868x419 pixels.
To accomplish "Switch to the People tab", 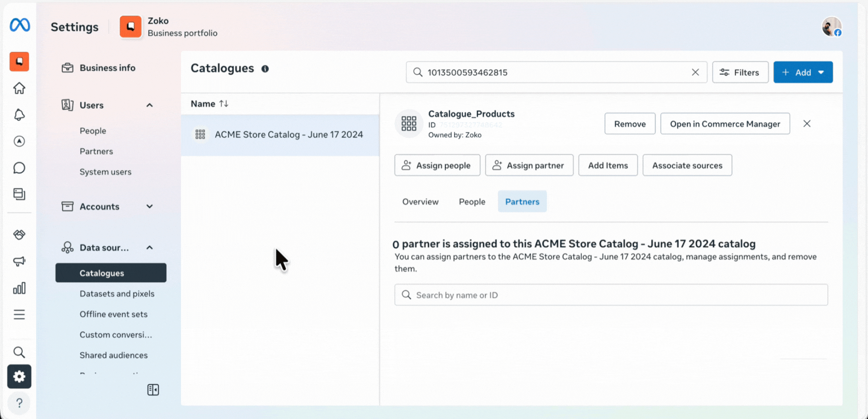I will (x=472, y=201).
